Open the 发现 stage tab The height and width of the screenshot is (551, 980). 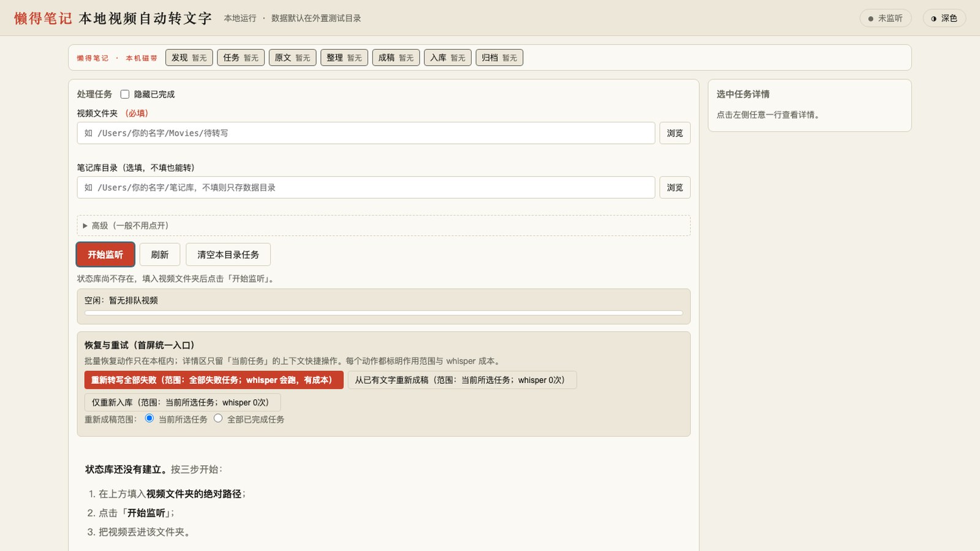(189, 58)
